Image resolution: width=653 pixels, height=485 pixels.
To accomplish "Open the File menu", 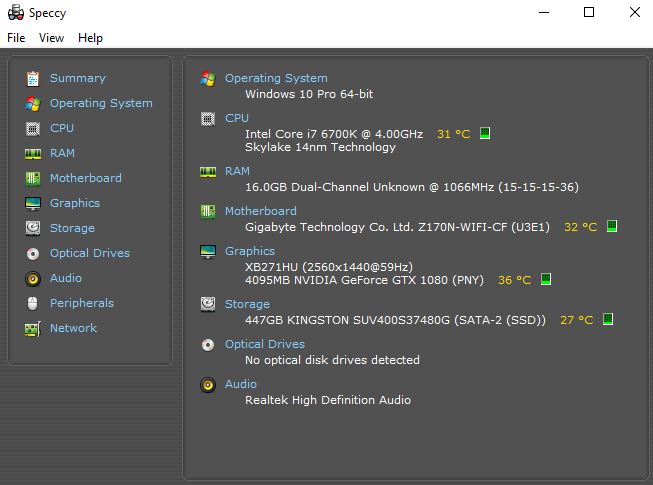I will click(16, 38).
